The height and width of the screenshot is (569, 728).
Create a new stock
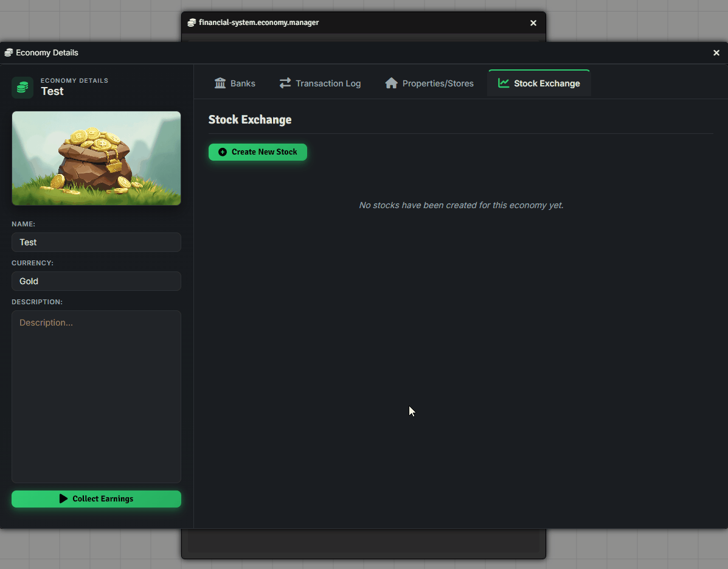[258, 152]
